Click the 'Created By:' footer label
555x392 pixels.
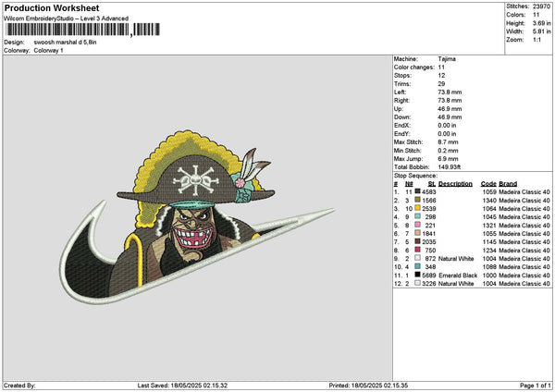(x=19, y=386)
